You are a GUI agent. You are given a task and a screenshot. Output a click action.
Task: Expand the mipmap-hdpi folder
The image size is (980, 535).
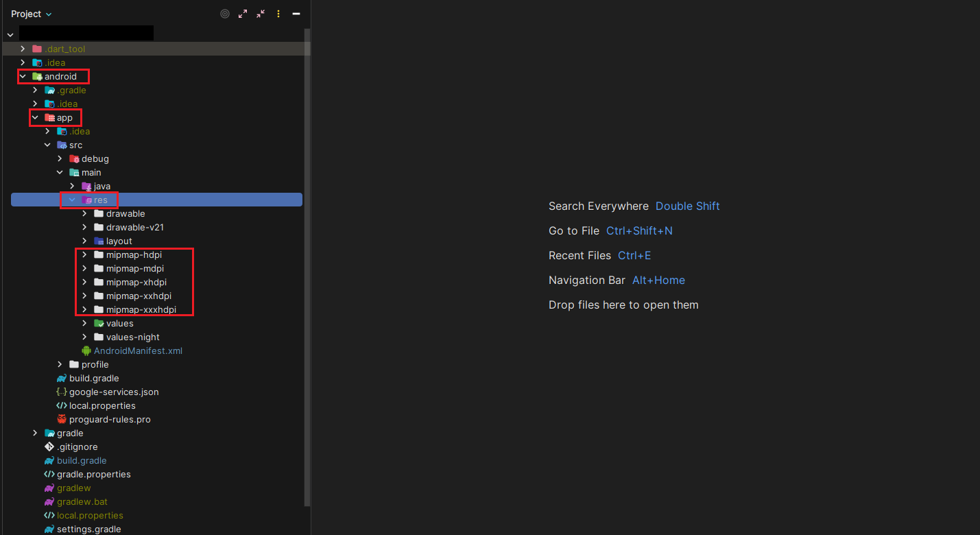click(84, 254)
